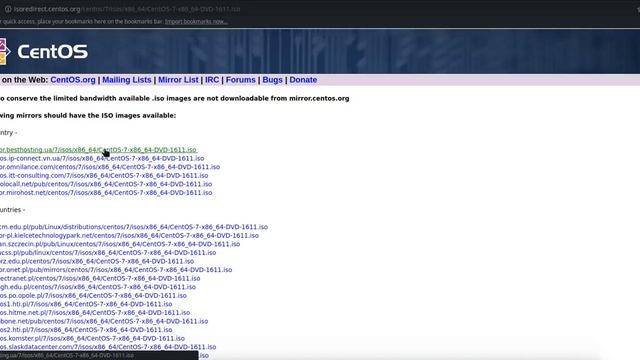Open the po.opole.pl mirror ISO link
Screen dimensions: 640x360
pos(93,296)
